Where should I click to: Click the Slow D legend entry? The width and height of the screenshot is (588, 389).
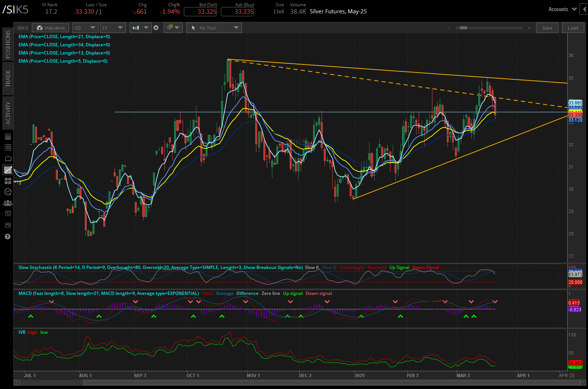(x=329, y=267)
